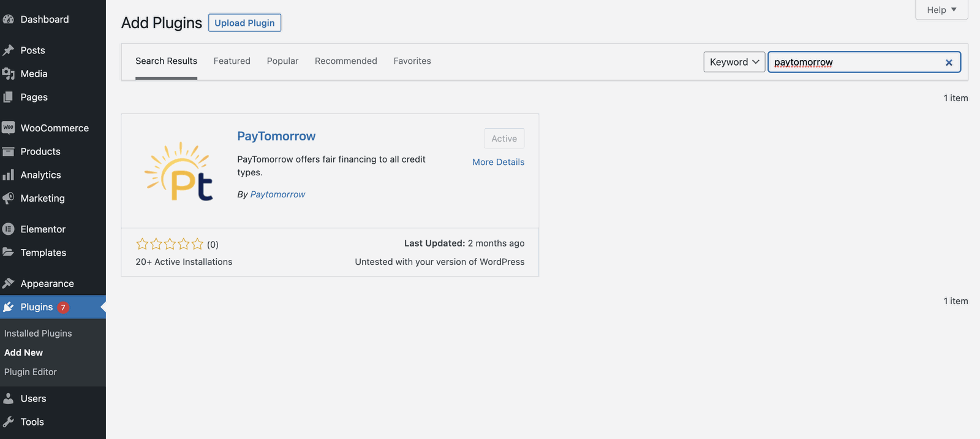Click the Tools wrench icon
The image size is (980, 439).
pos(8,422)
